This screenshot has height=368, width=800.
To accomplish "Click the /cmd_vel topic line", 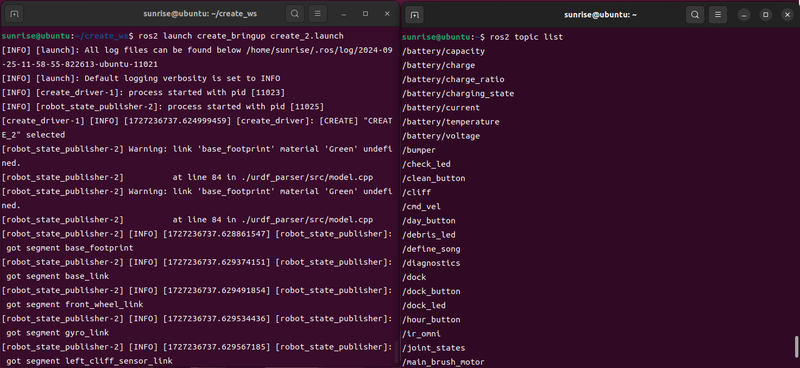I will (421, 207).
